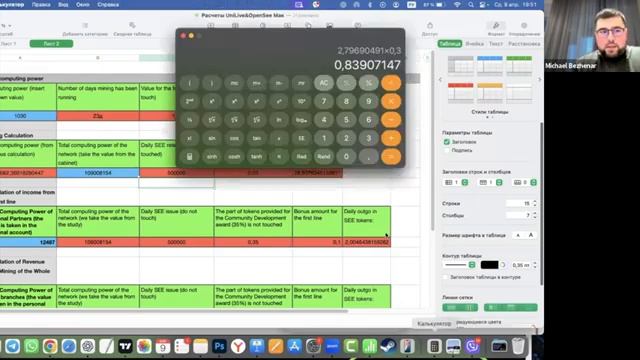Image resolution: width=640 pixels, height=360 pixels.
Task: Open the Окно menu
Action: (x=82, y=5)
